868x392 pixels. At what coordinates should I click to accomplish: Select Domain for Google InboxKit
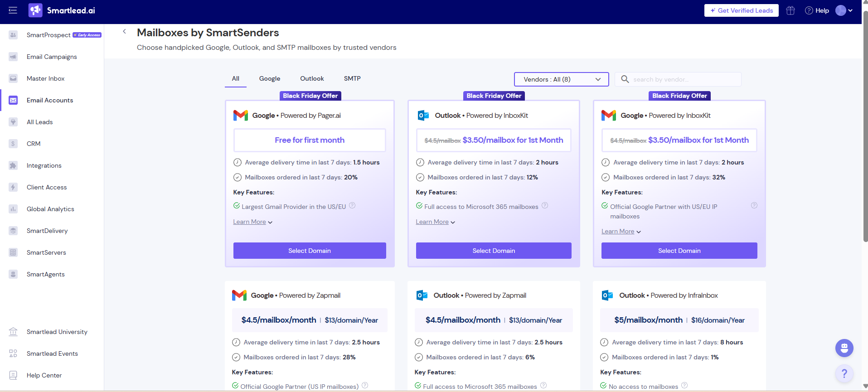point(679,251)
